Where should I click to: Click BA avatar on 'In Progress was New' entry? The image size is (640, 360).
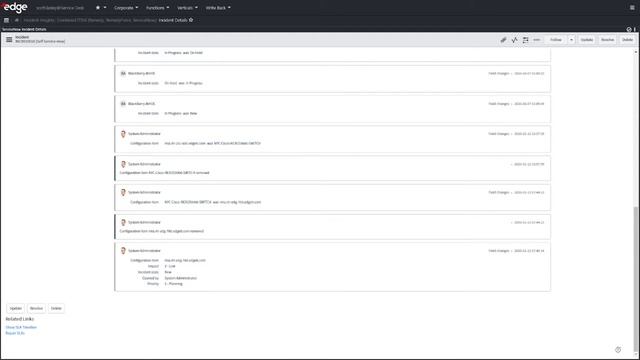click(x=123, y=104)
